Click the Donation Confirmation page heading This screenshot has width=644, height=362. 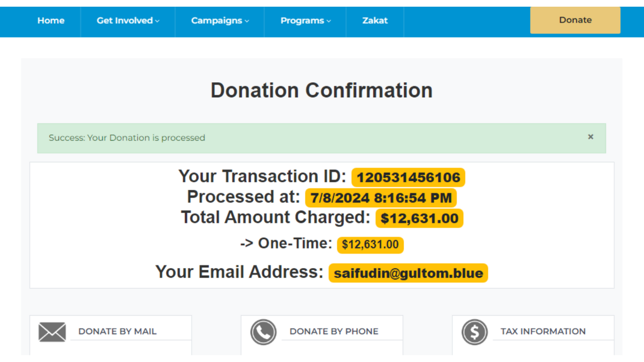[x=322, y=90]
